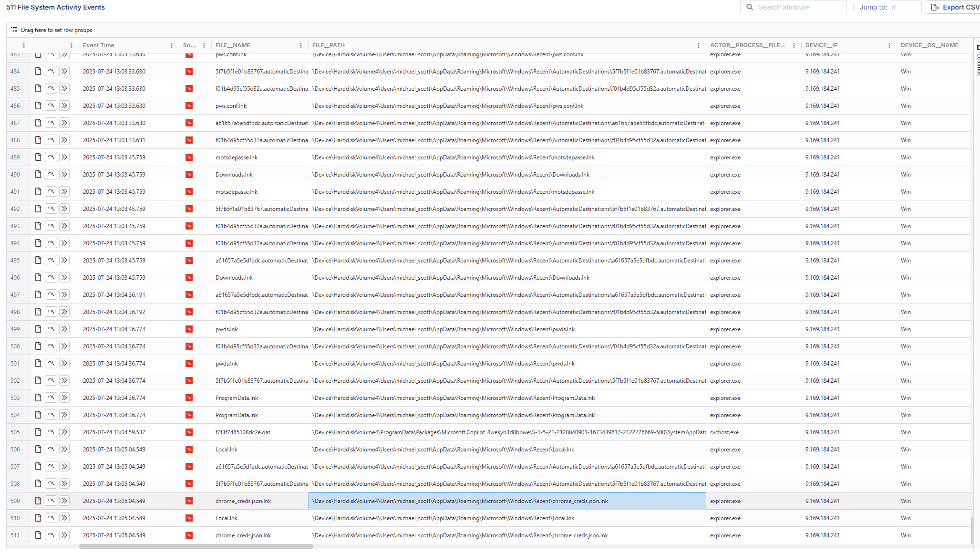The width and height of the screenshot is (980, 555).
Task: Click the red source icon on row 499
Action: coord(189,329)
